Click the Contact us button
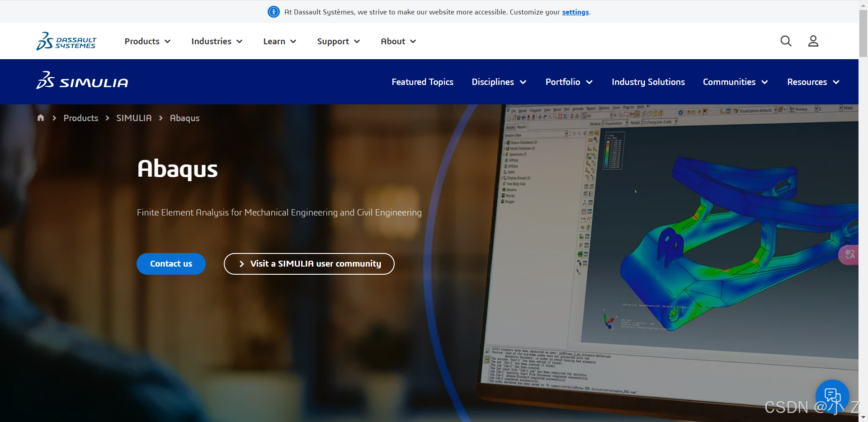868x422 pixels. [x=171, y=264]
